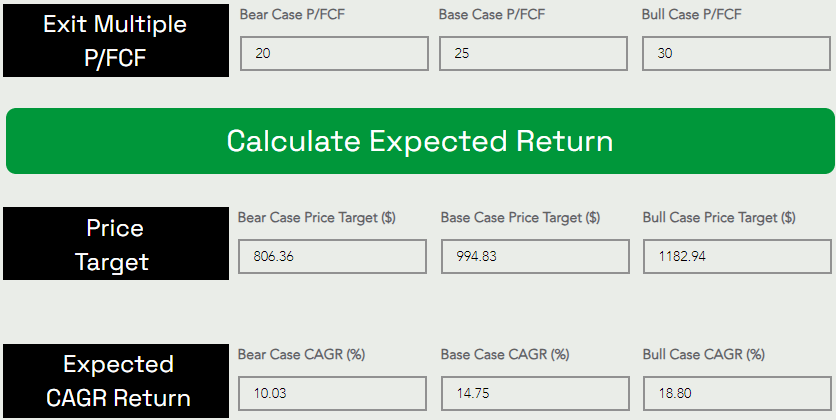Click the Bear Case Price Target field
The image size is (836, 420).
pyautogui.click(x=333, y=257)
